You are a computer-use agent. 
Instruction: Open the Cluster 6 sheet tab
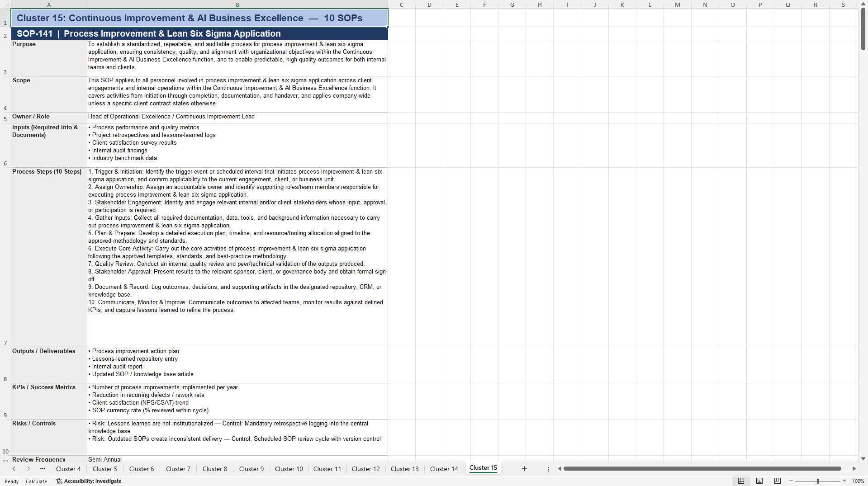point(142,469)
